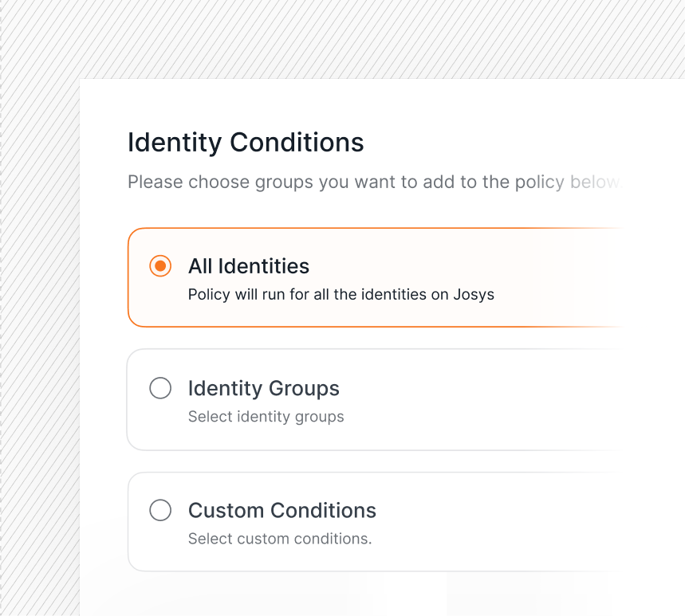
Task: Click the "Identity Groups" option title
Action: (263, 389)
